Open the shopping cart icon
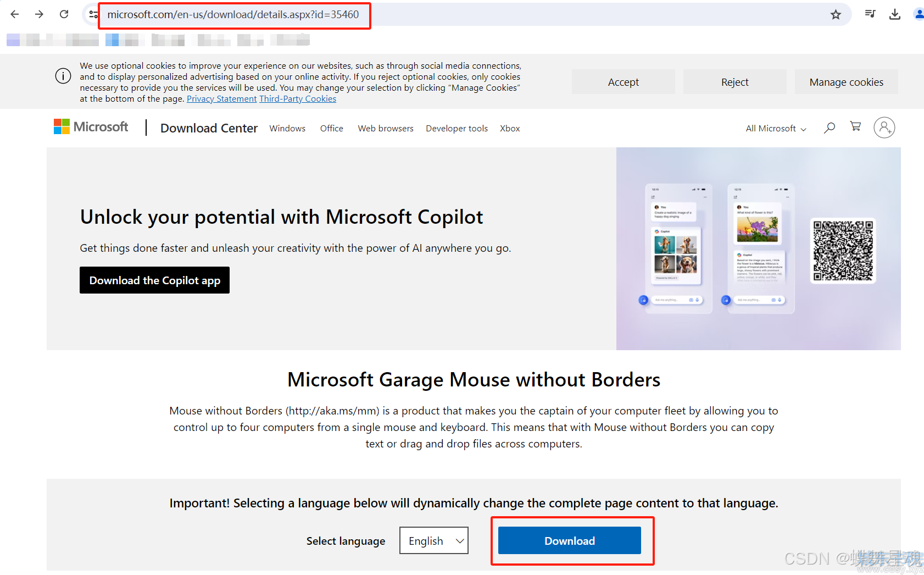 pyautogui.click(x=855, y=126)
